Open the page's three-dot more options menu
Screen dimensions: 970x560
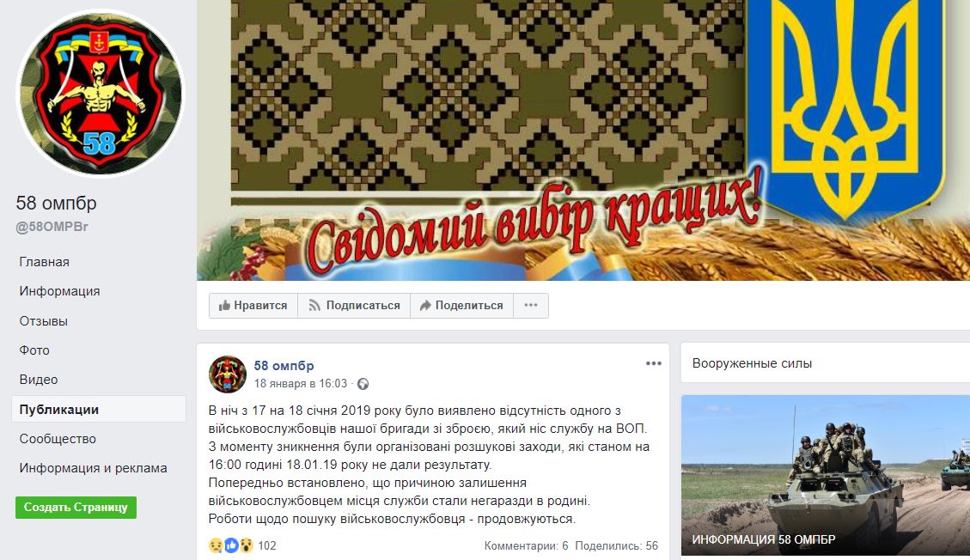pyautogui.click(x=531, y=306)
